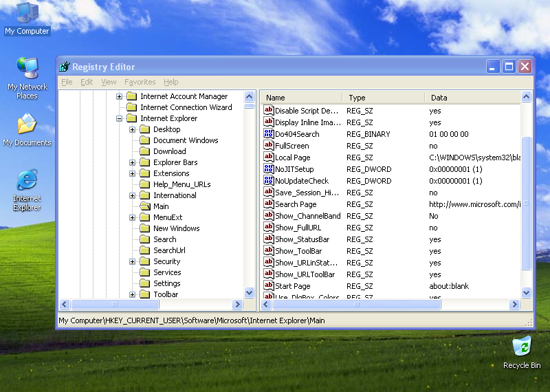Click the about:blank data cell
The height and width of the screenshot is (392, 550).
point(449,286)
